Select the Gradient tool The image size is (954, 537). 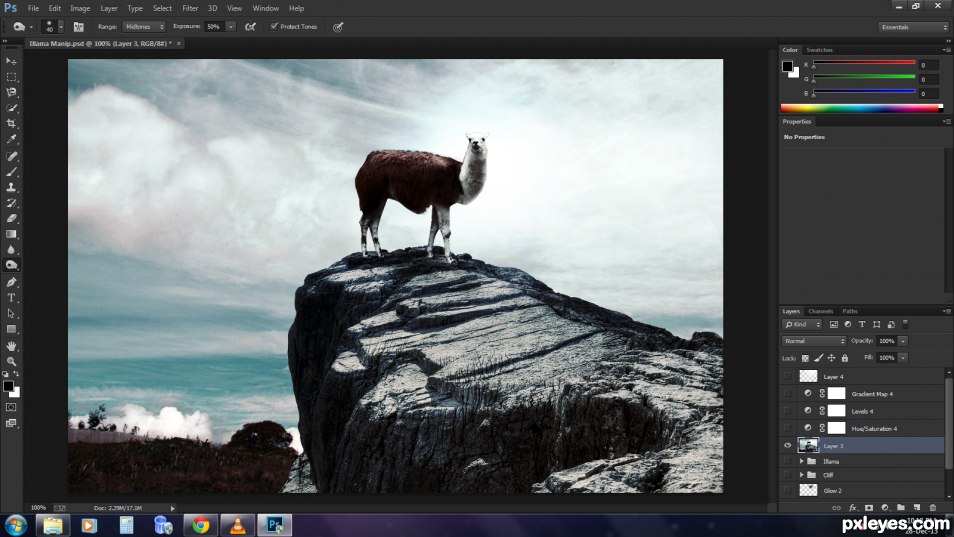pyautogui.click(x=11, y=234)
